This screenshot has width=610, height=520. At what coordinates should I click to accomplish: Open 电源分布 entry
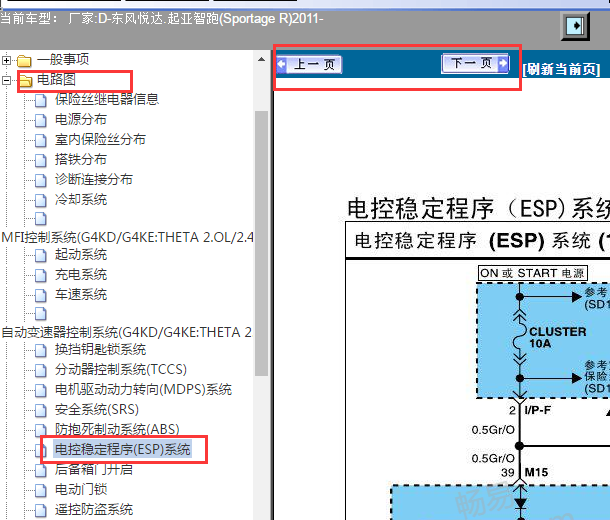click(81, 119)
